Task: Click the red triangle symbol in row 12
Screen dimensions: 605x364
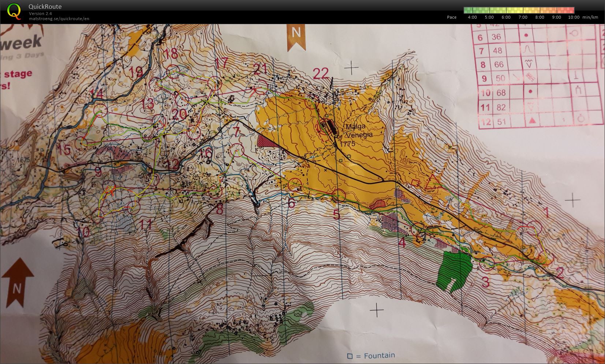Action: pyautogui.click(x=532, y=120)
